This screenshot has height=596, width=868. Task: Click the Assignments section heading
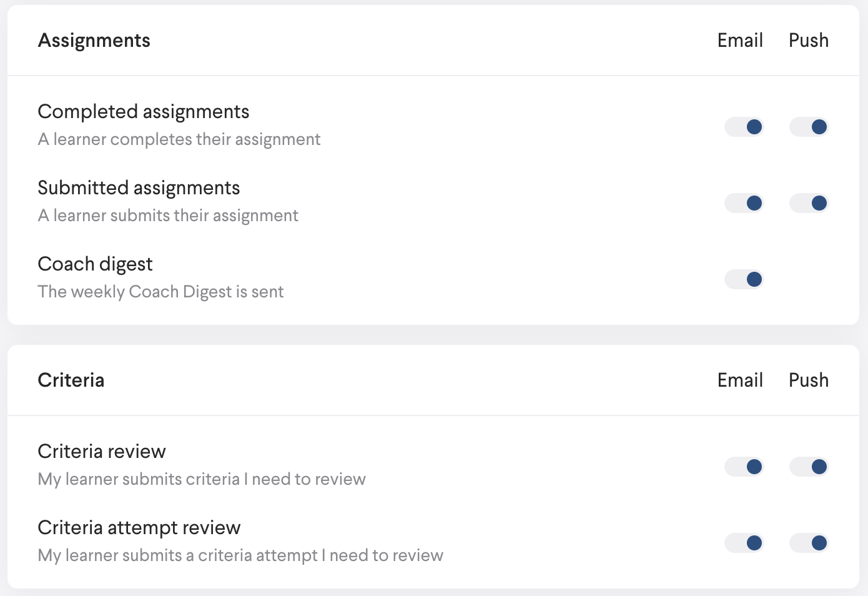coord(94,41)
